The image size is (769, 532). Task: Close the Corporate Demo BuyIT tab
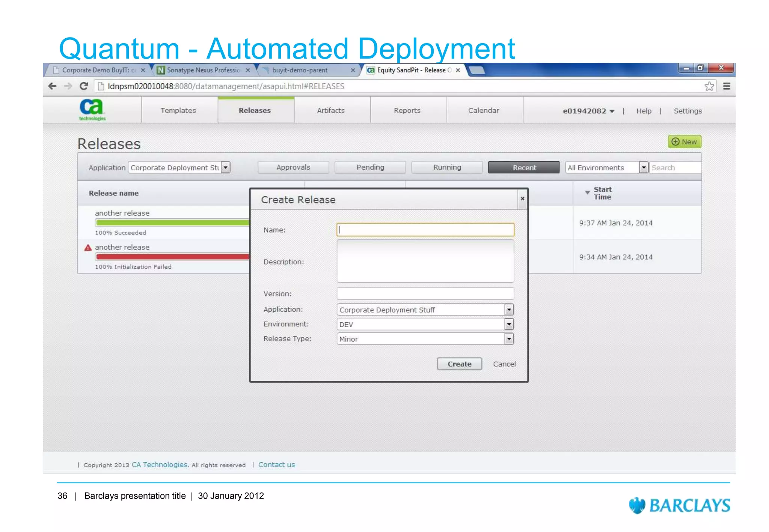point(143,70)
